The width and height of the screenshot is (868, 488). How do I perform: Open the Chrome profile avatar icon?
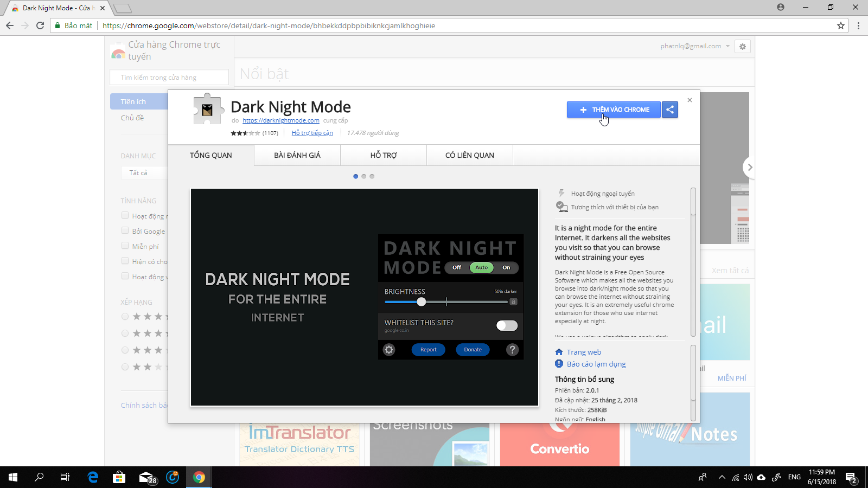point(781,7)
